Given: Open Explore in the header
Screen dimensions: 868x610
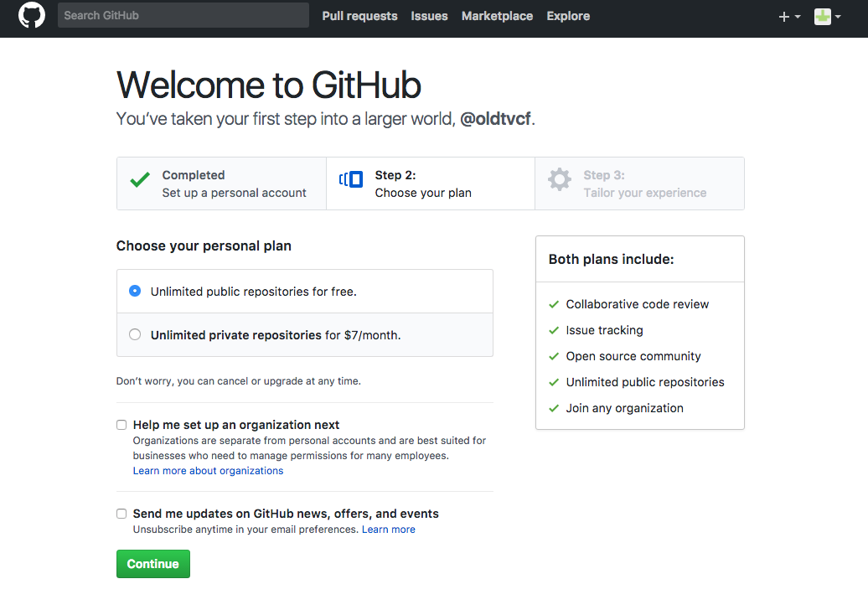Looking at the screenshot, I should [568, 16].
